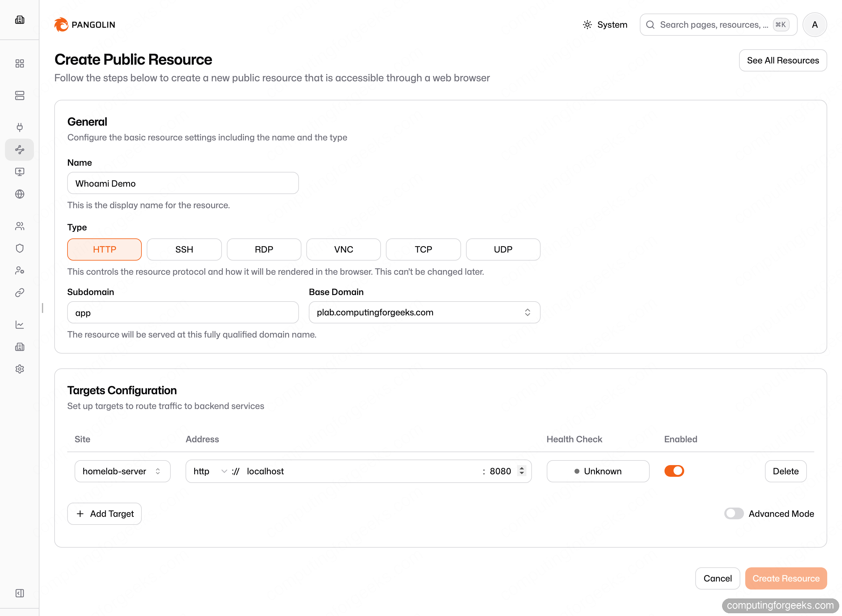Click the Address column header
The image size is (842, 616).
pos(202,439)
